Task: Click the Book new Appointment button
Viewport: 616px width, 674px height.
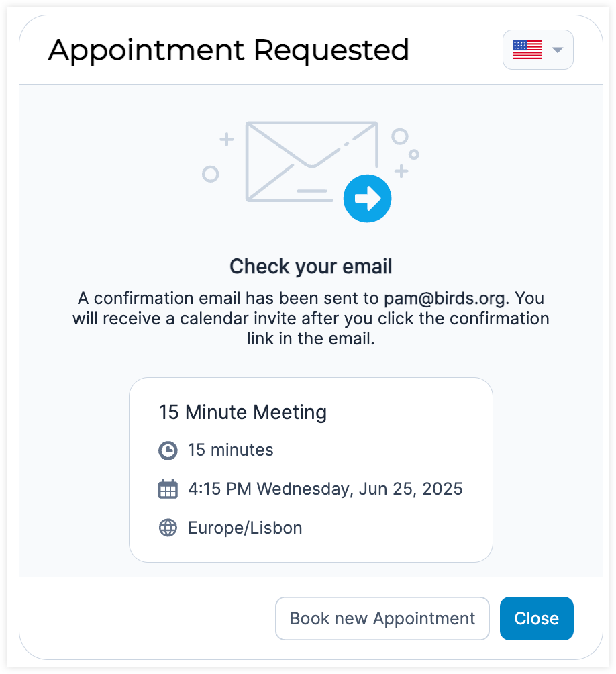Action: pyautogui.click(x=382, y=618)
